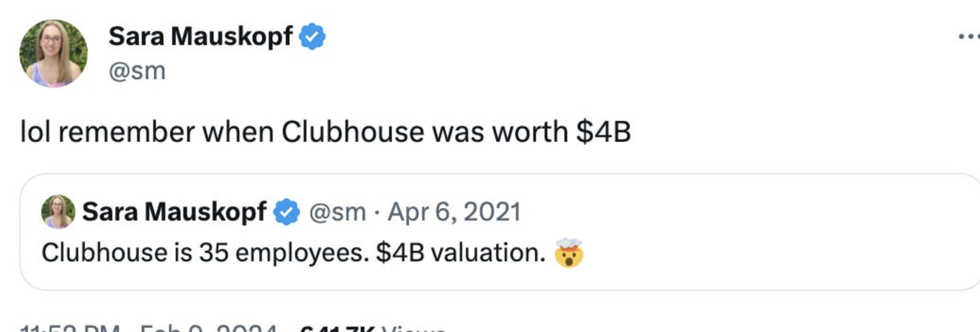Click "$4B" at end of main tweet text
980x332 pixels.
[603, 132]
